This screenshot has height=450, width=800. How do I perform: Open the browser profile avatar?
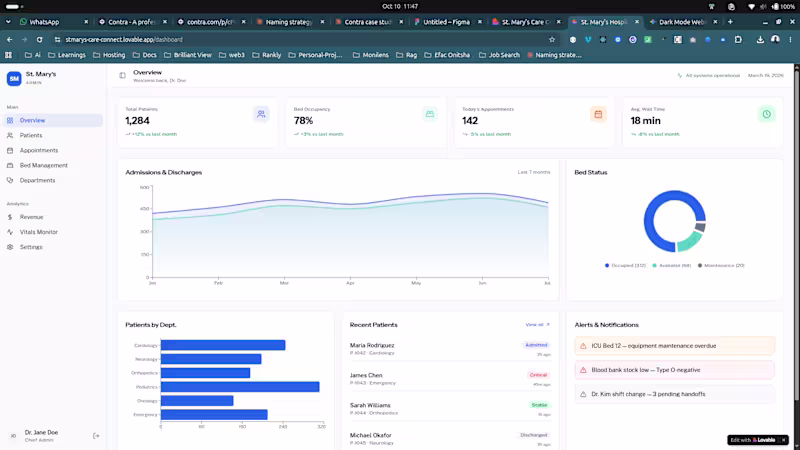point(775,39)
